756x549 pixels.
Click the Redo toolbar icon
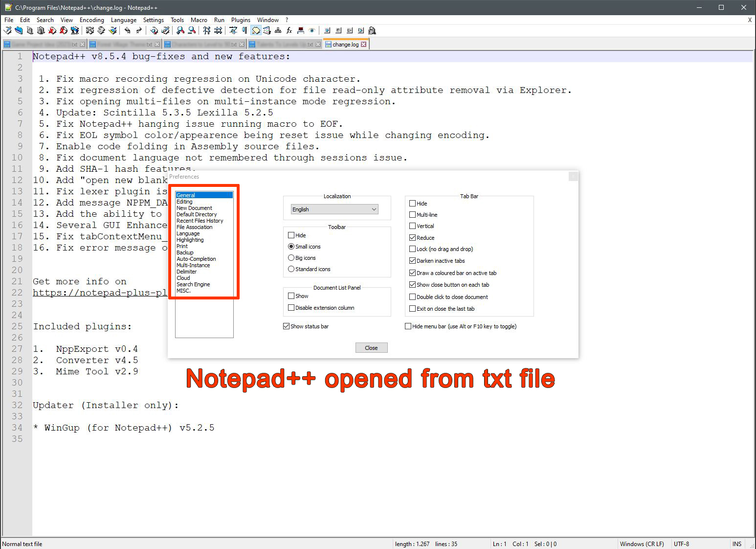click(x=139, y=30)
